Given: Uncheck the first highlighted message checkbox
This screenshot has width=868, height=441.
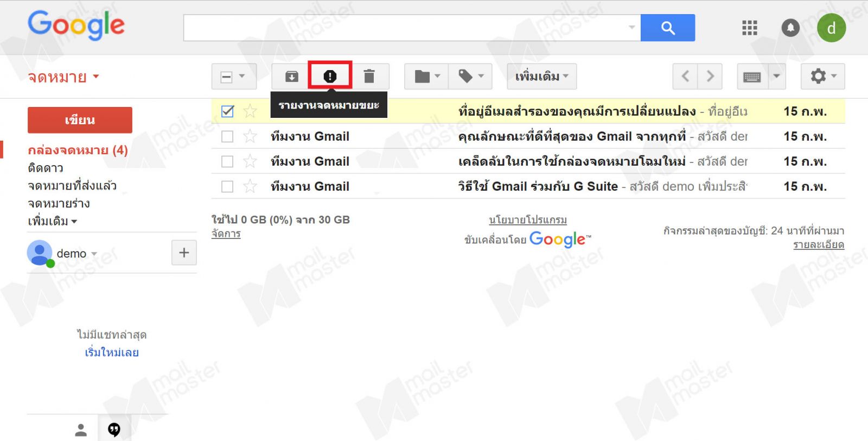Looking at the screenshot, I should coord(228,111).
